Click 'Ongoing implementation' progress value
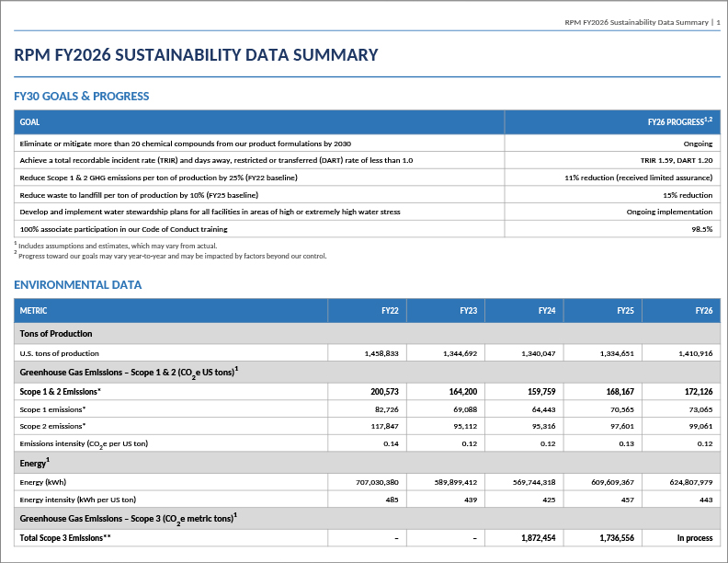The image size is (728, 563). point(669,212)
